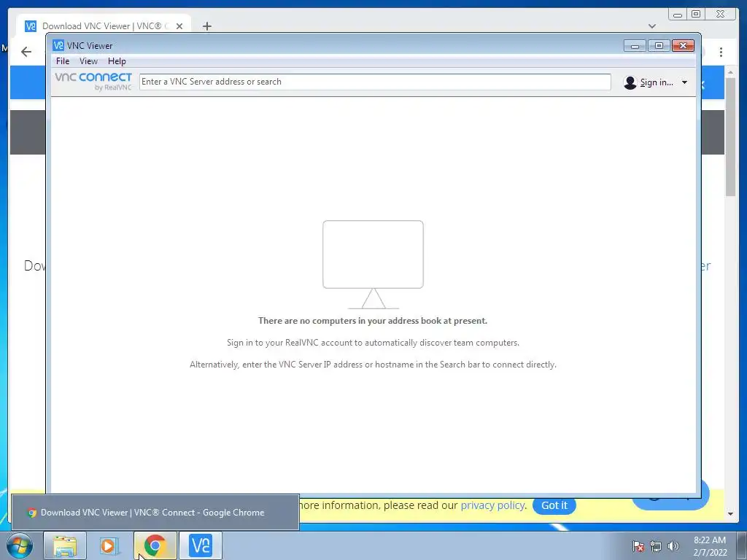The height and width of the screenshot is (560, 747).
Task: Open the View menu in VNC Viewer
Action: pos(88,61)
